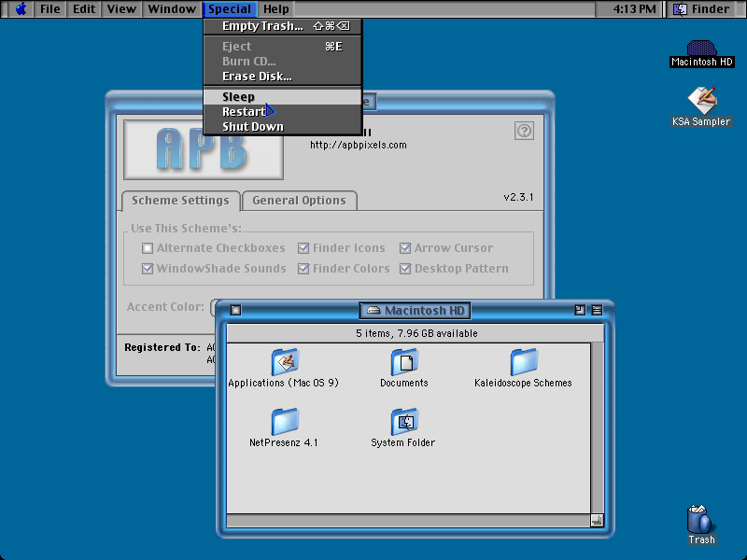Click the APB logo image
Viewport: 747px width, 560px height.
point(204,149)
